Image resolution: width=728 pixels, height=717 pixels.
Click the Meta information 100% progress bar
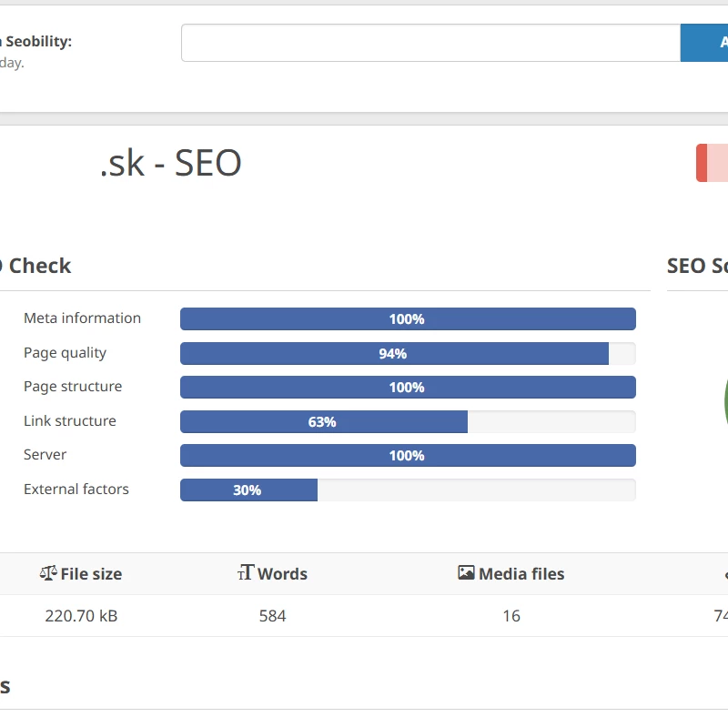[x=408, y=319]
